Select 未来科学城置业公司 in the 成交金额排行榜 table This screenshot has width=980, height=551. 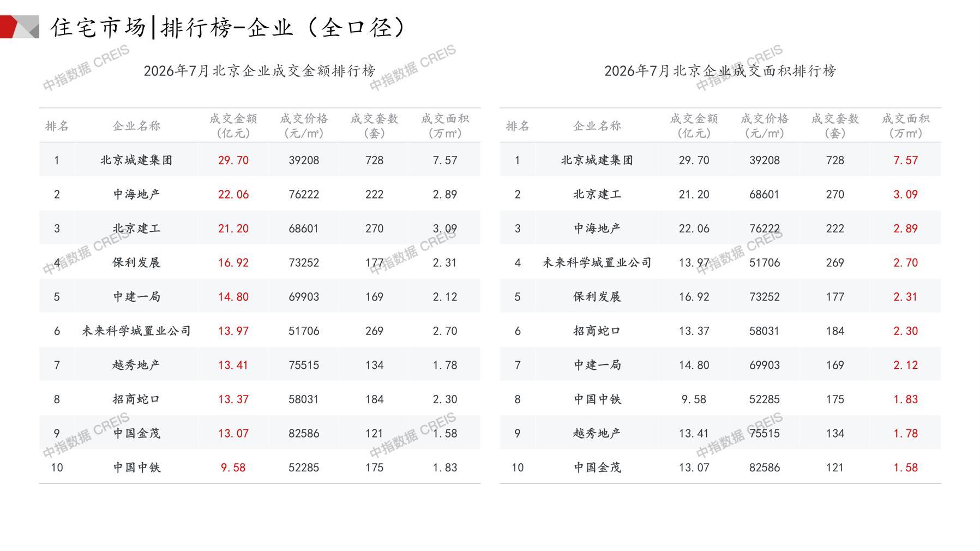point(136,331)
